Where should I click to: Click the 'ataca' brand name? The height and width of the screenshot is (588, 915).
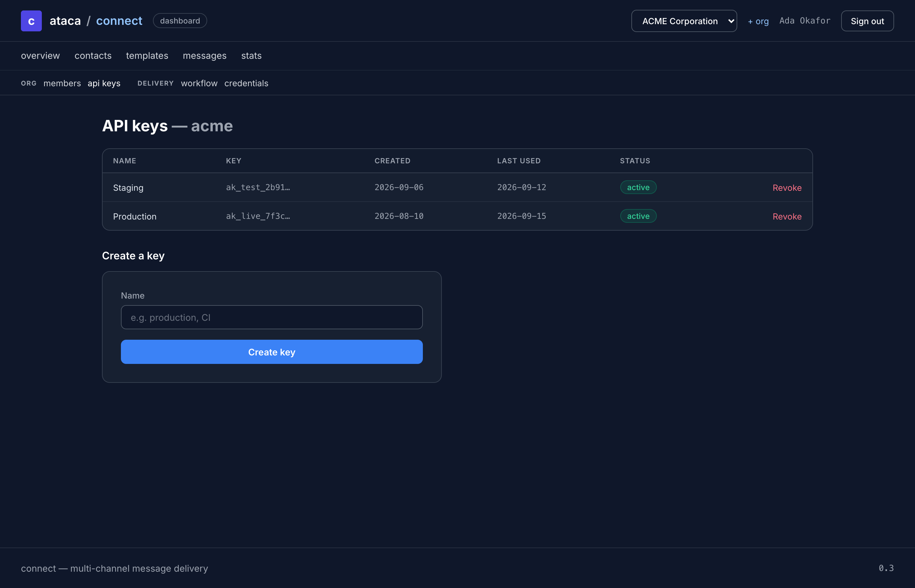(65, 21)
